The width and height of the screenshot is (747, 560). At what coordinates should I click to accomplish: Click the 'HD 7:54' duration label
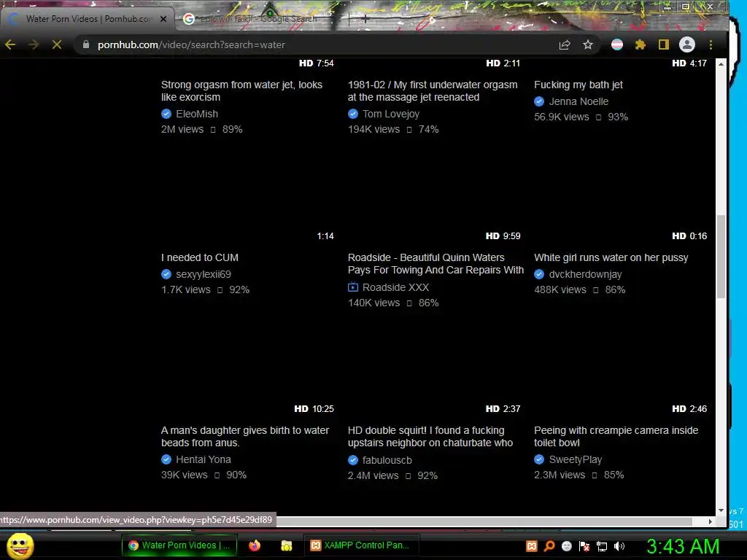coord(317,63)
